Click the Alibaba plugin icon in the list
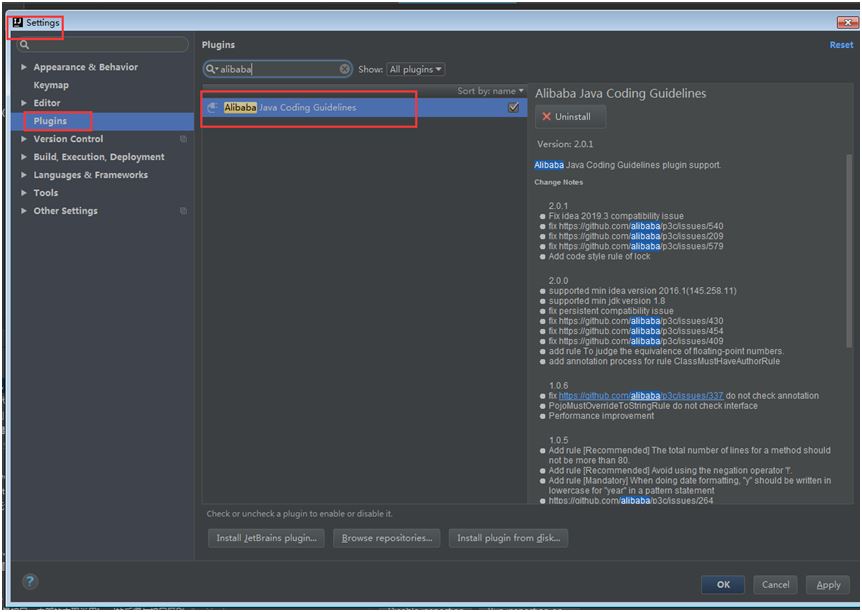 tap(212, 108)
